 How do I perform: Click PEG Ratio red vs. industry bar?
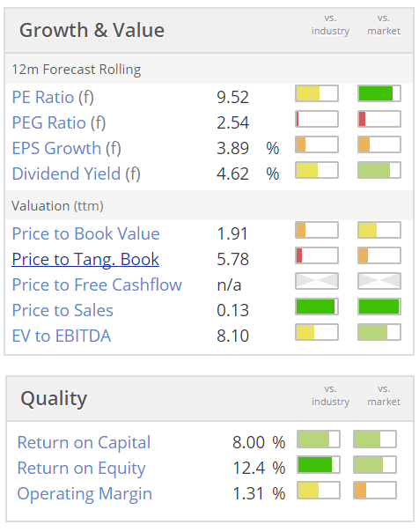tap(317, 119)
